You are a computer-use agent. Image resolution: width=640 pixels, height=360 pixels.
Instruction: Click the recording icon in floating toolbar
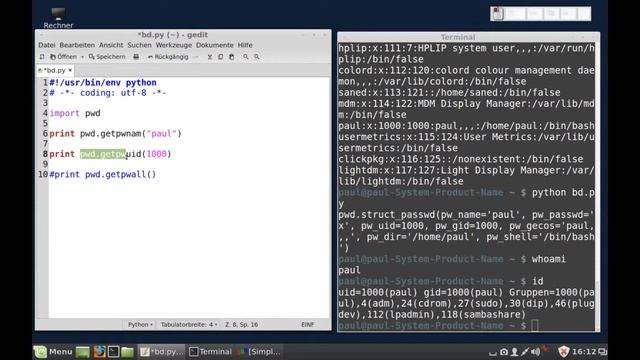click(498, 13)
